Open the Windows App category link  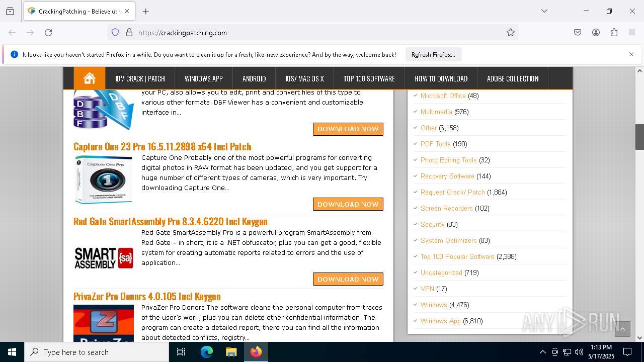tap(441, 321)
